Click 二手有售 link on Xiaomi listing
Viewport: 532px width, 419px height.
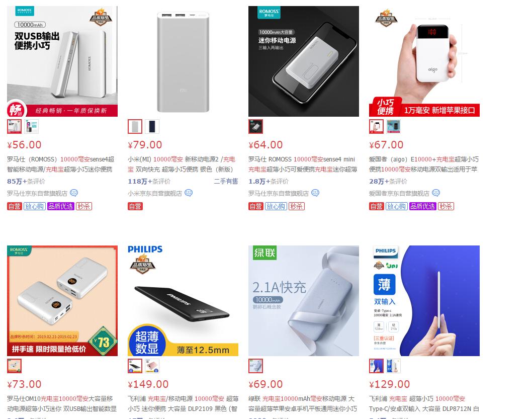226,182
